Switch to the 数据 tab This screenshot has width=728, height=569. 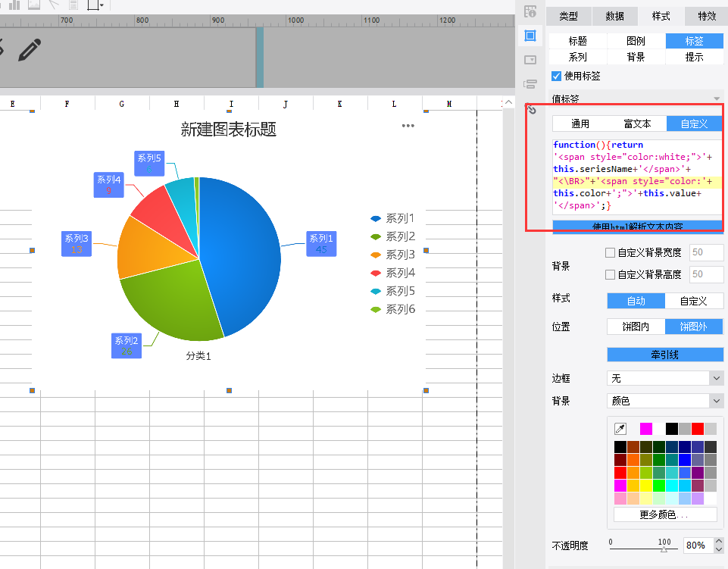click(614, 16)
